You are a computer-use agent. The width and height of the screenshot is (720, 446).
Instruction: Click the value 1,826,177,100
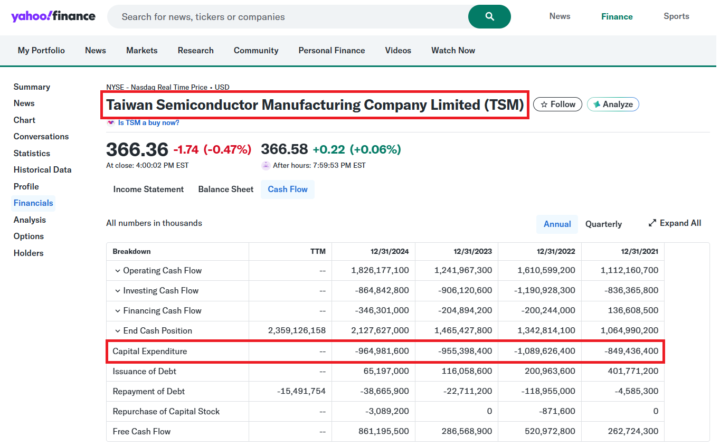[x=380, y=271]
